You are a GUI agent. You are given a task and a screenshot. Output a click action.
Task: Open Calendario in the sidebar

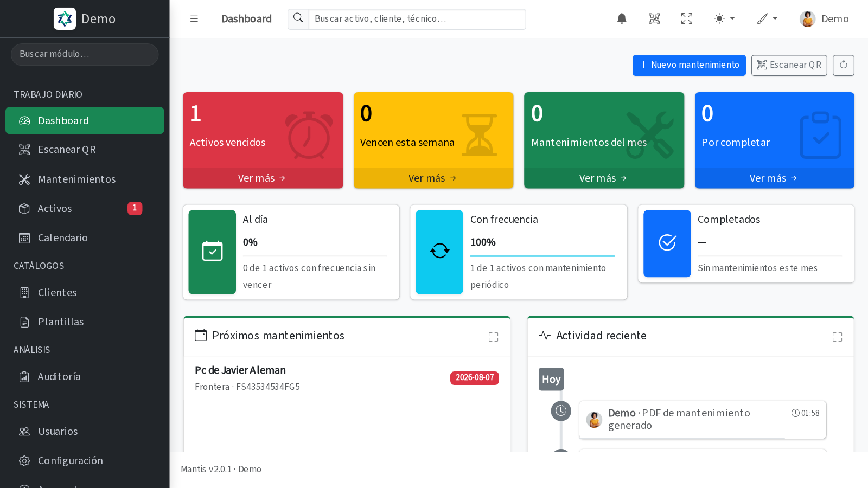coord(85,237)
